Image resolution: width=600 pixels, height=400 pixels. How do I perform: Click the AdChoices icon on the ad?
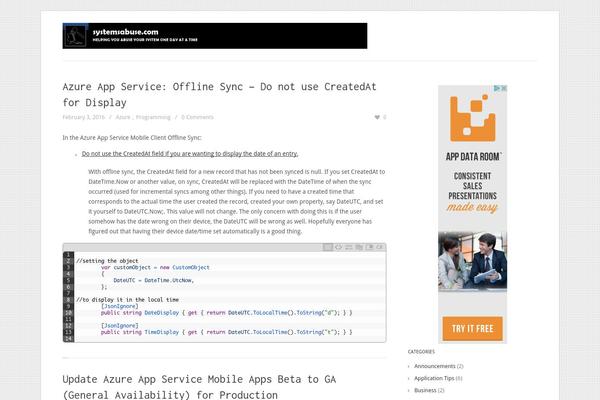[x=497, y=88]
